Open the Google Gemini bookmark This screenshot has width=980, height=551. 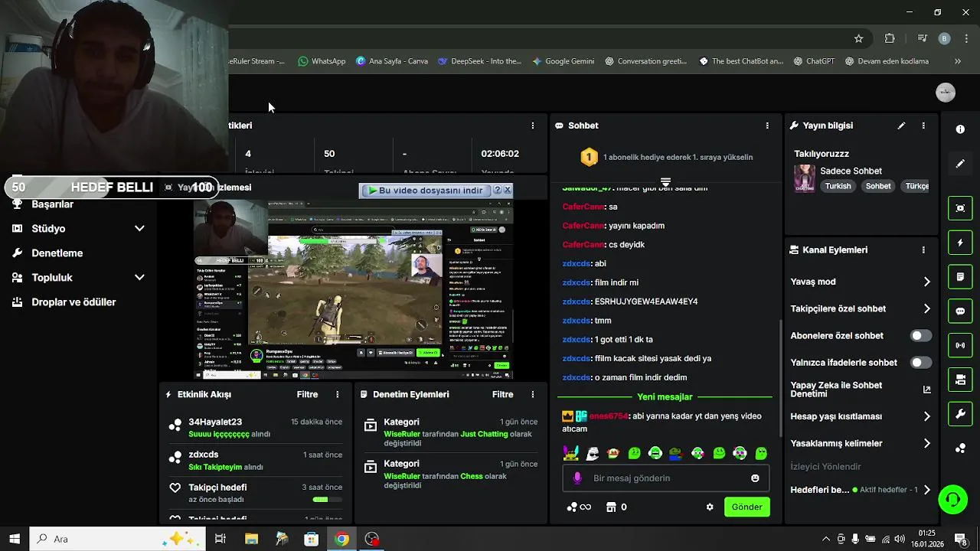pos(563,61)
